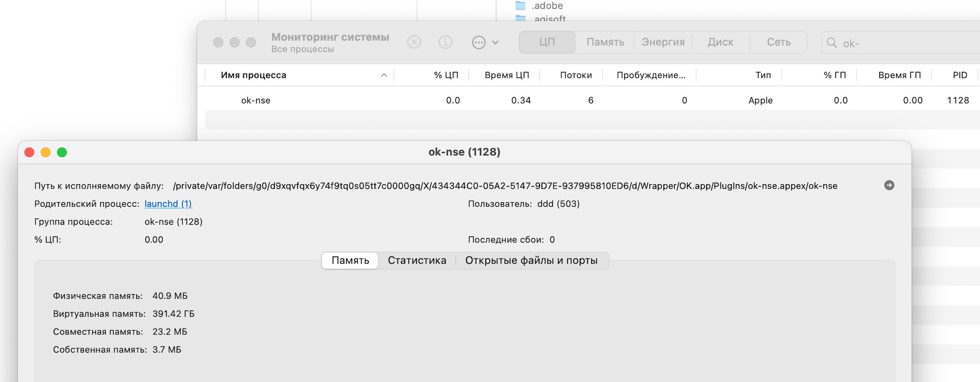Click the Группа процесса ok-nse (1128) value
Image resolution: width=980 pixels, height=382 pixels.
tap(173, 222)
